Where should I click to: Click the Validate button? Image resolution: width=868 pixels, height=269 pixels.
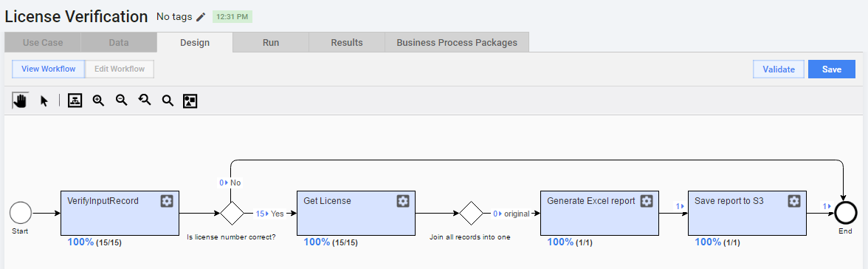(x=778, y=69)
